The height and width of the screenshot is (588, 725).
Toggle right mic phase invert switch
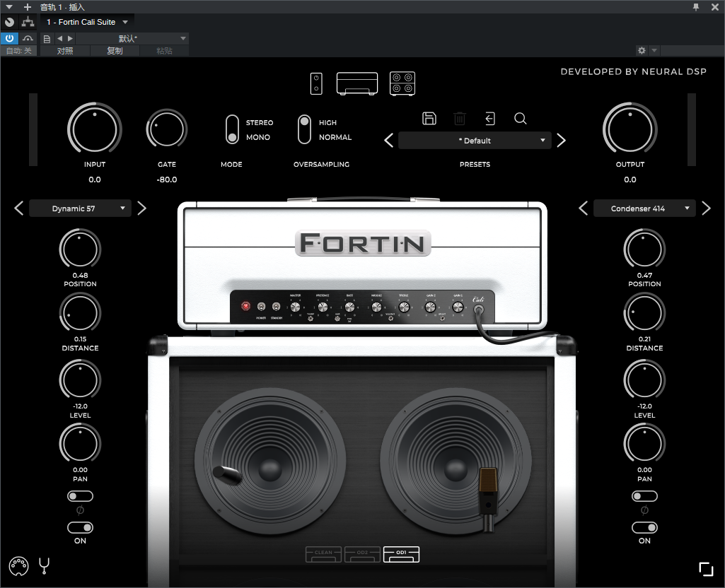click(x=644, y=496)
